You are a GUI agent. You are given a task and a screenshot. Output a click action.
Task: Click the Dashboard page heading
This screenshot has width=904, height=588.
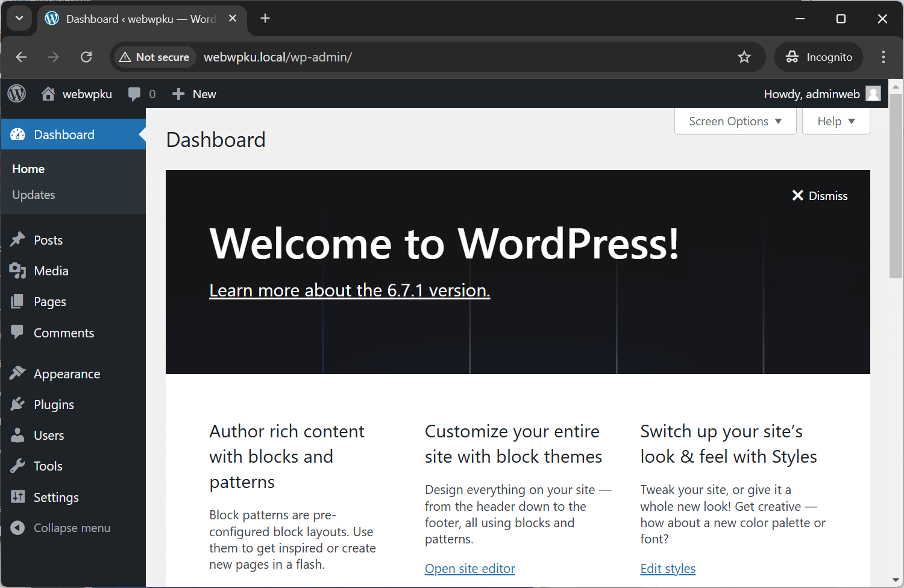click(x=216, y=140)
